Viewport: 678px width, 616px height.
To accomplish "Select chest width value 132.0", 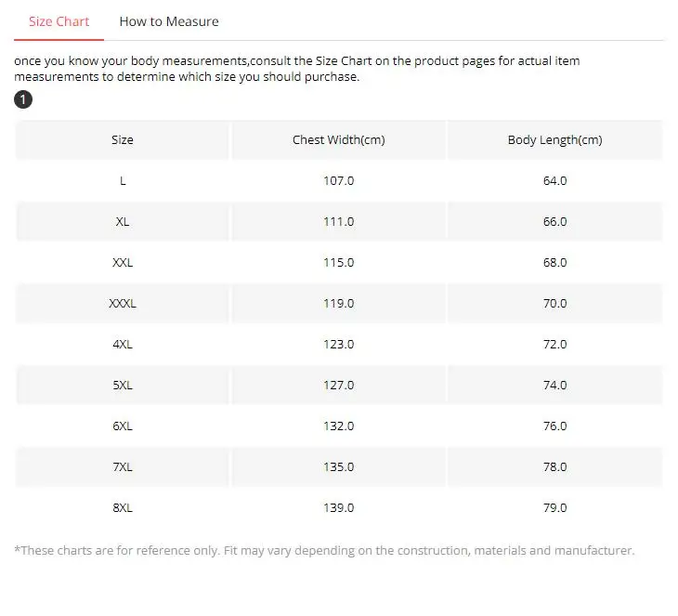I will tap(338, 426).
